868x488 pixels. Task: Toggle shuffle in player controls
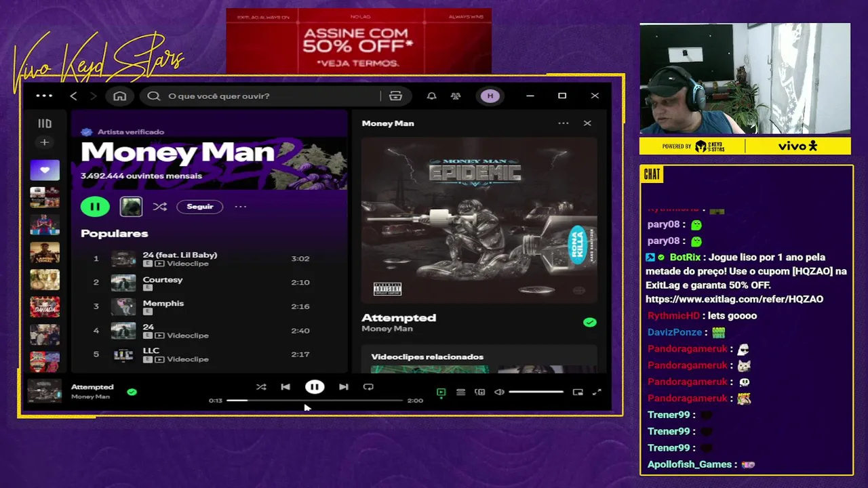point(261,387)
